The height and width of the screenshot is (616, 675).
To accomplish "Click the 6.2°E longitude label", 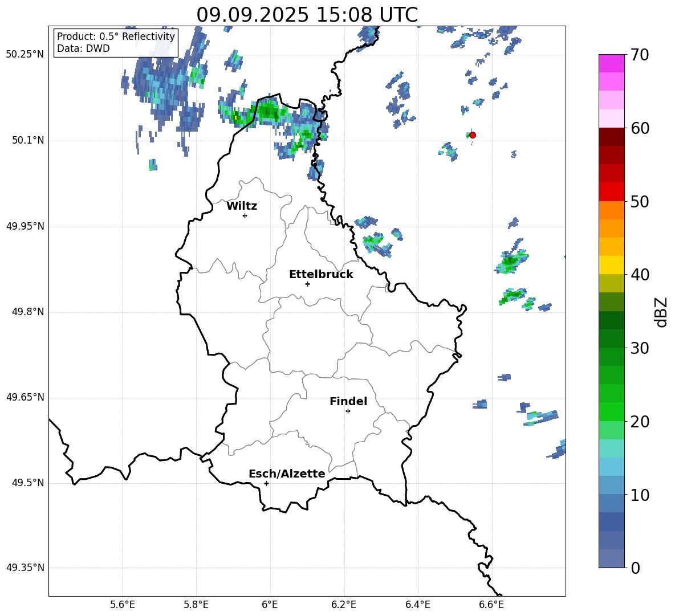I will click(x=344, y=605).
